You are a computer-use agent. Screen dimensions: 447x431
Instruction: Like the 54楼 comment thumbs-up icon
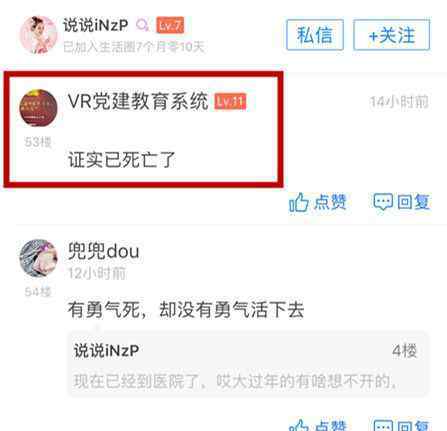point(298,425)
